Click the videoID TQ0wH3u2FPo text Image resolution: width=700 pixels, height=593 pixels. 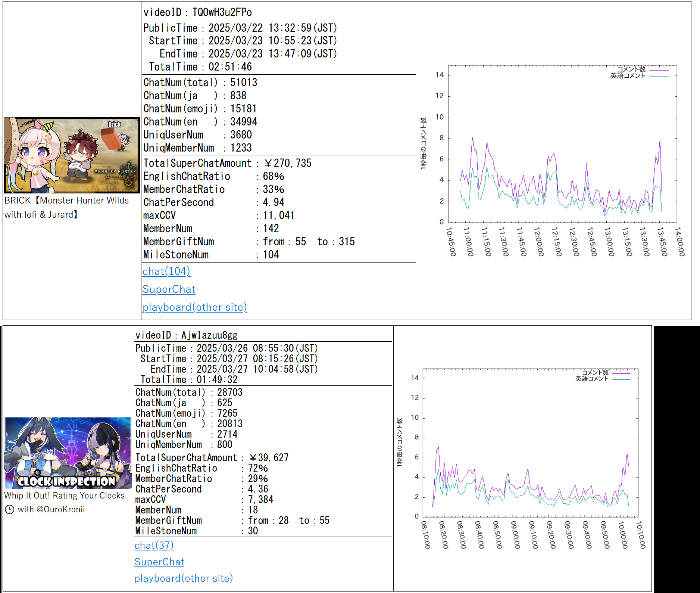(198, 12)
